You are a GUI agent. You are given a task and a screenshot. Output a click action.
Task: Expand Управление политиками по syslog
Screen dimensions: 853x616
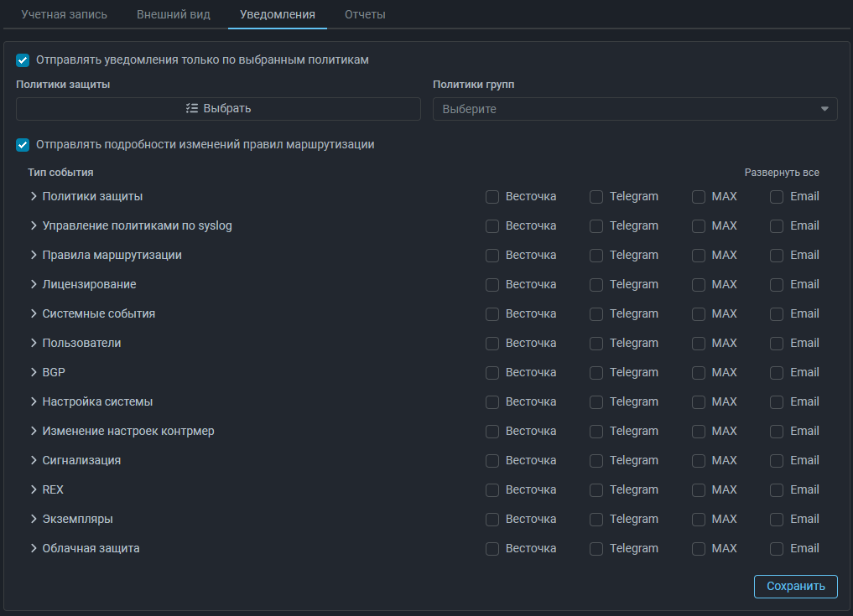(x=34, y=225)
